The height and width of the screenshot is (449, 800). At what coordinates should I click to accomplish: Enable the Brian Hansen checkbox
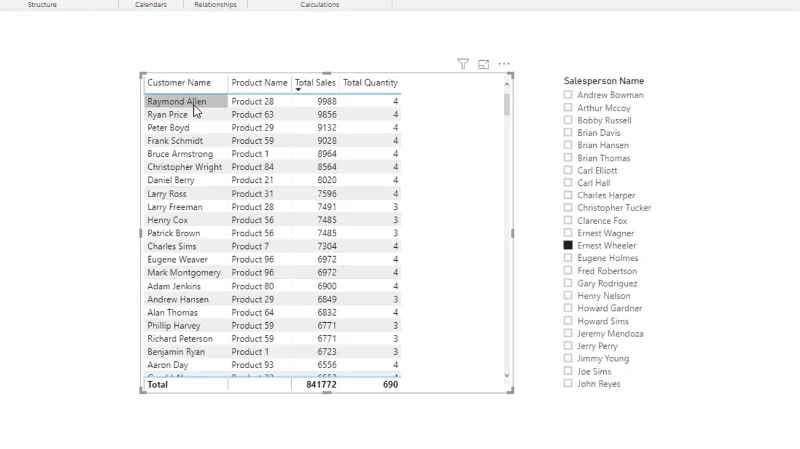click(x=568, y=145)
